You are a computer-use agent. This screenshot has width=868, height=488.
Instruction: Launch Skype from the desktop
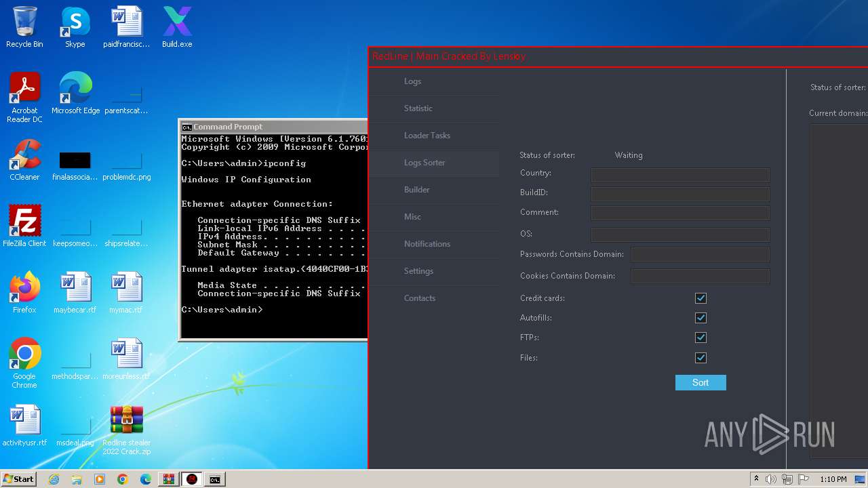[75, 27]
